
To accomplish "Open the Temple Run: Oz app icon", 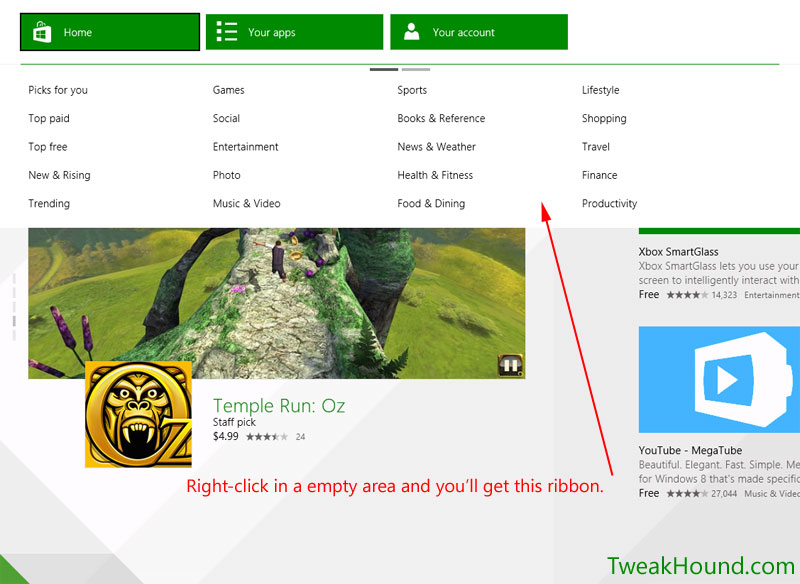I will click(138, 414).
